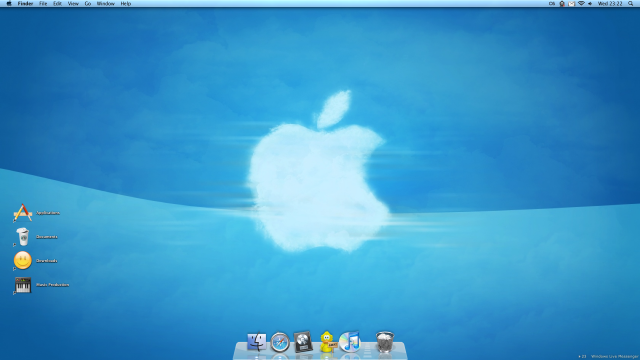Open the Applications shortcut icon on desktop
This screenshot has width=640, height=360.
[x=22, y=213]
